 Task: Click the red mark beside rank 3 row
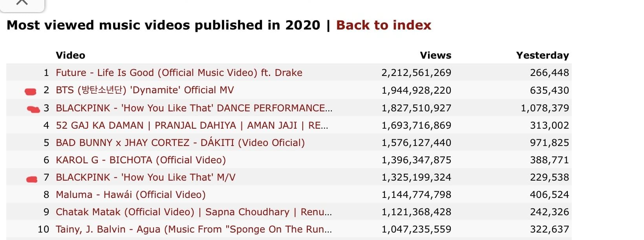[33, 109]
